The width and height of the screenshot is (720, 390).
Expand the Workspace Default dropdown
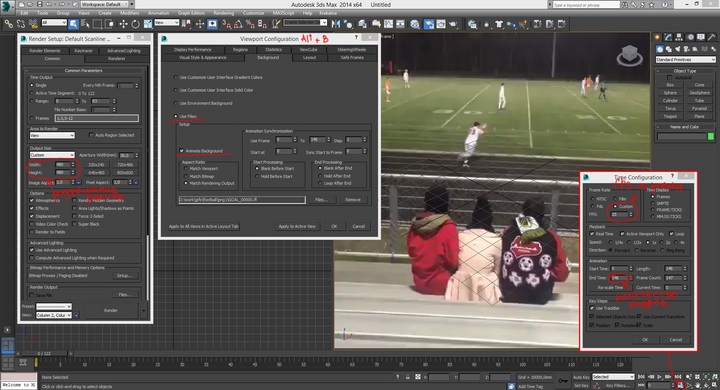coord(107,4)
